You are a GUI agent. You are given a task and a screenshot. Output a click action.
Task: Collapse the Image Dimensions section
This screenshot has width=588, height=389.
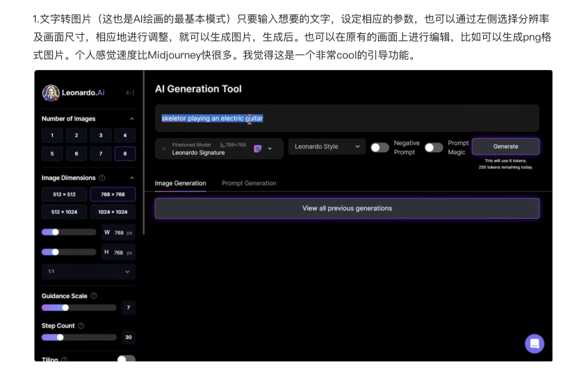pyautogui.click(x=131, y=178)
